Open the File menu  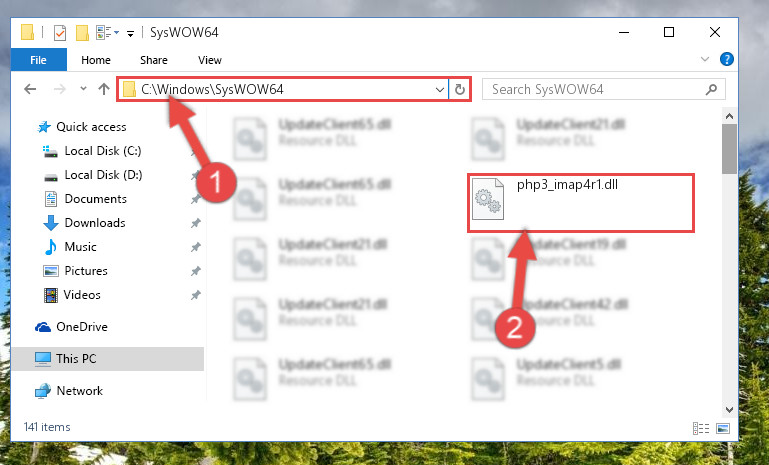tap(38, 60)
